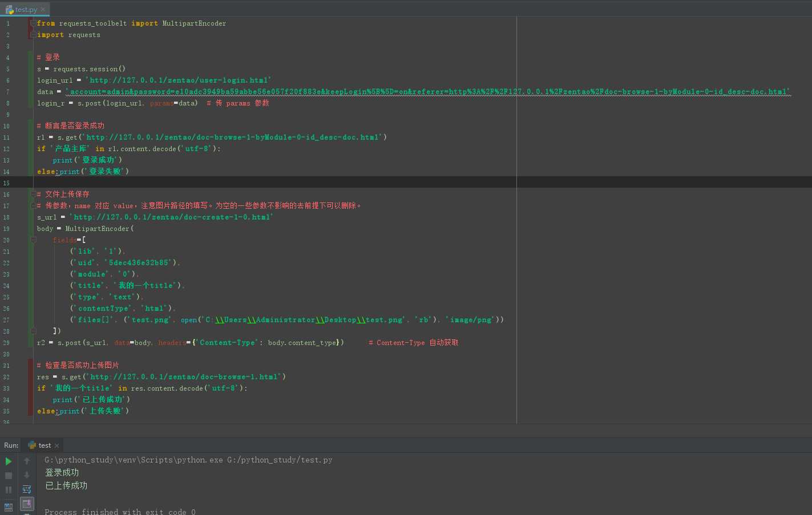The image size is (812, 515).
Task: Click line number 29 in the gutter
Action: (x=6, y=343)
